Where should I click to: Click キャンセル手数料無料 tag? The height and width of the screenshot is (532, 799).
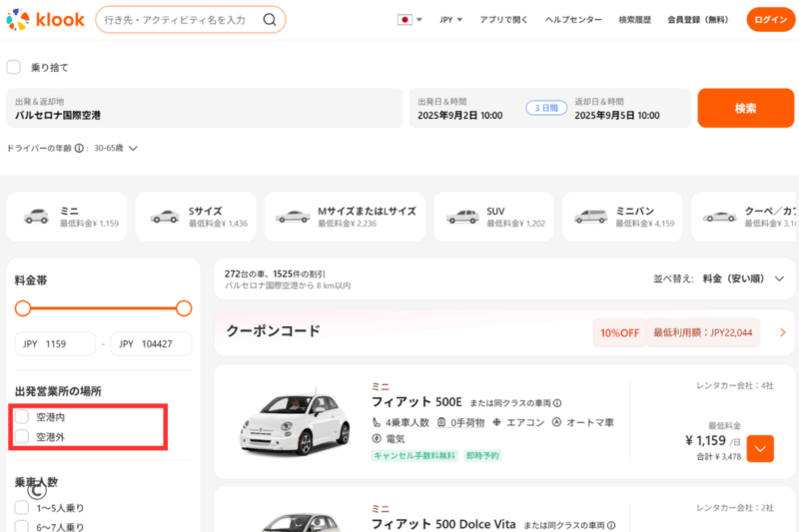point(414,455)
